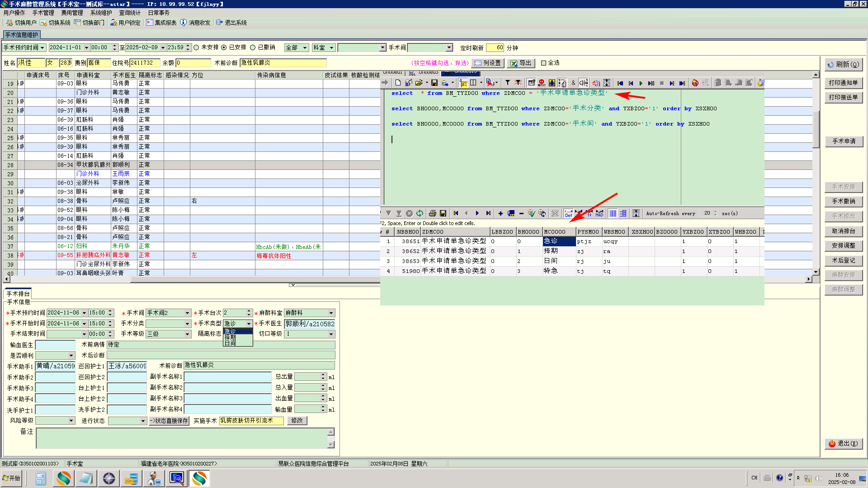Click the green refresh icon in results toolbar
This screenshot has height=488, width=868.
[420, 213]
